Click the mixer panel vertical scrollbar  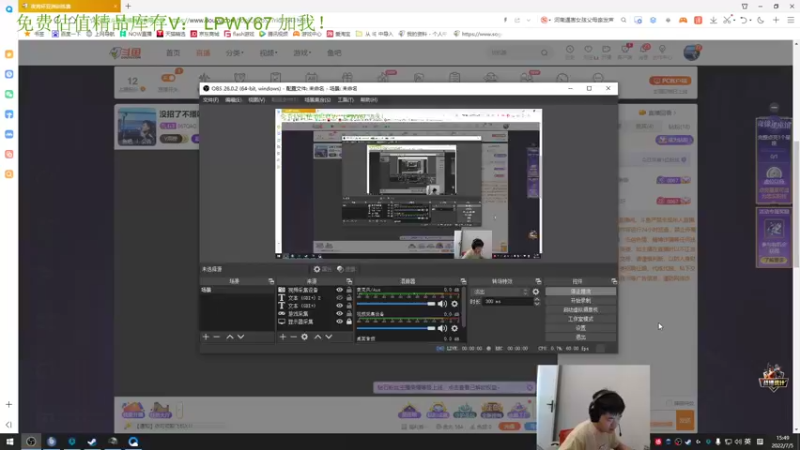[464, 307]
